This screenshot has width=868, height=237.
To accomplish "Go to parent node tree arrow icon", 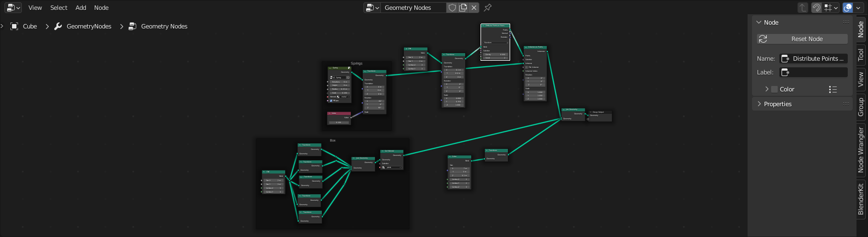I will coord(803,8).
